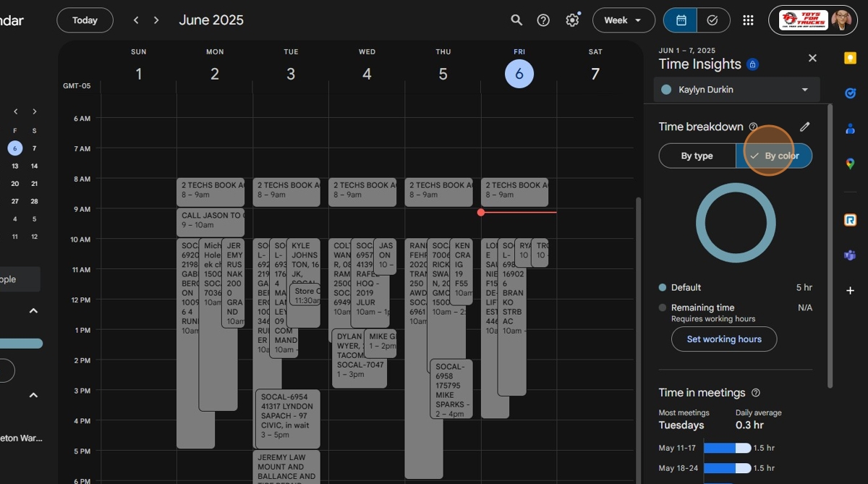Open SOCAL-6954 LYNDON SAPACH event
This screenshot has height=484, width=868.
pos(288,418)
